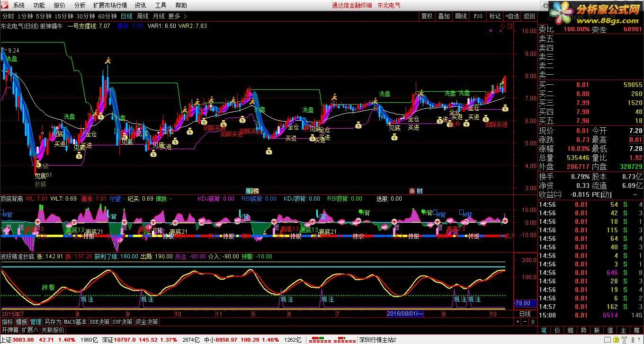Select the 细 detail tab
Screen dimensions: 644x344
coord(571,330)
